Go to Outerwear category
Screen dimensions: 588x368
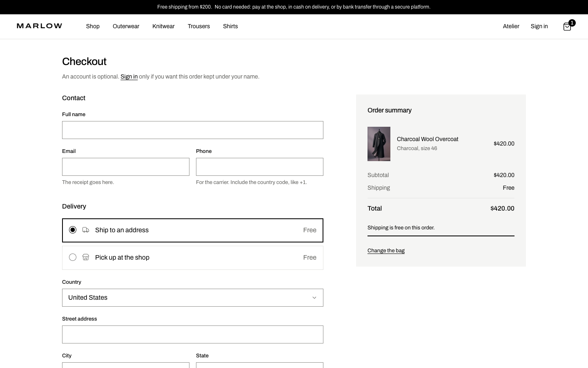pyautogui.click(x=126, y=26)
